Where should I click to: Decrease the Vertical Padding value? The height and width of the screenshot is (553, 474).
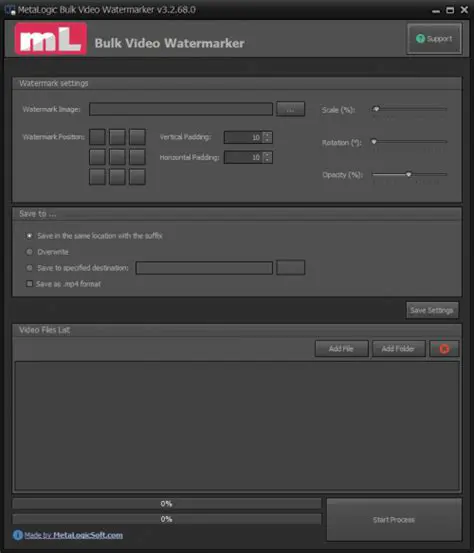tap(268, 140)
